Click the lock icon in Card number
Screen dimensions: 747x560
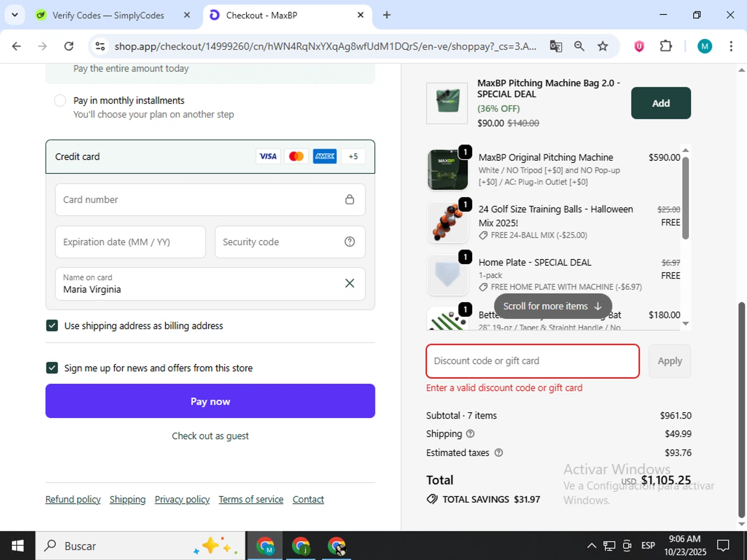(350, 200)
